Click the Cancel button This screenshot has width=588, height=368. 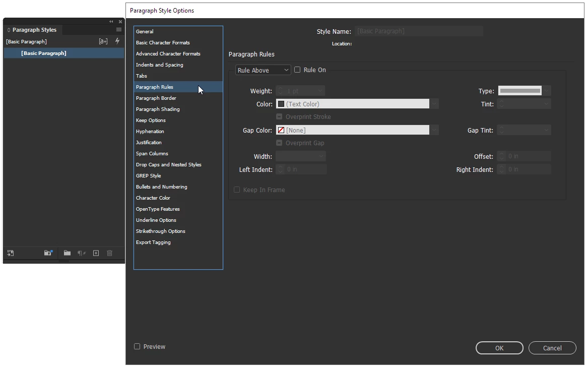click(552, 348)
